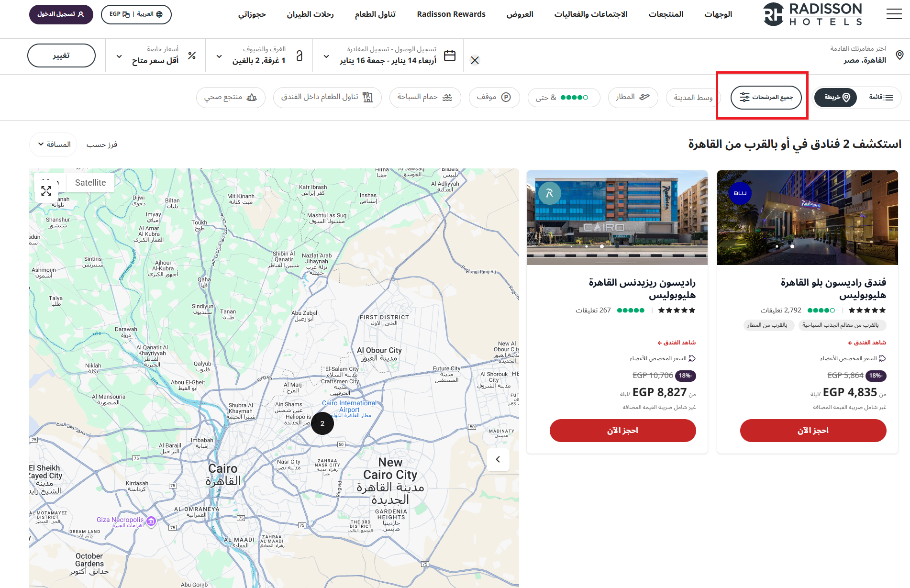
Task: Click 2,792 تعليقات reviews link
Action: tap(781, 310)
